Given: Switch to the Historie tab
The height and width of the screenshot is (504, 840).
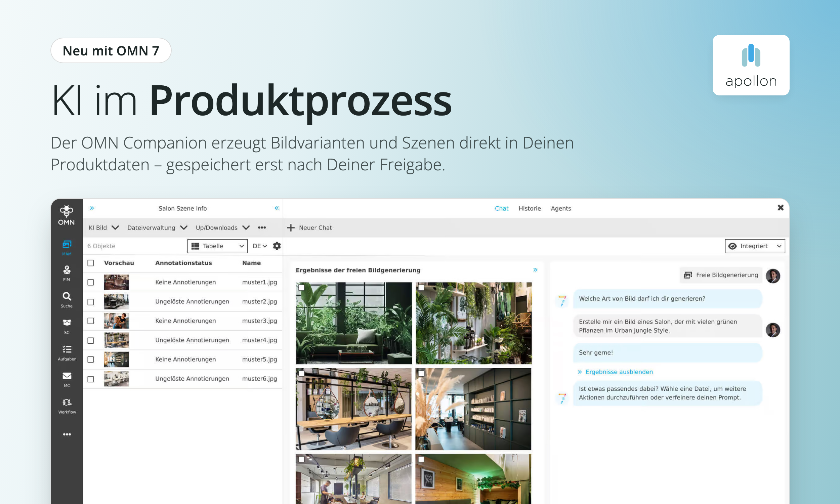Looking at the screenshot, I should (530, 208).
